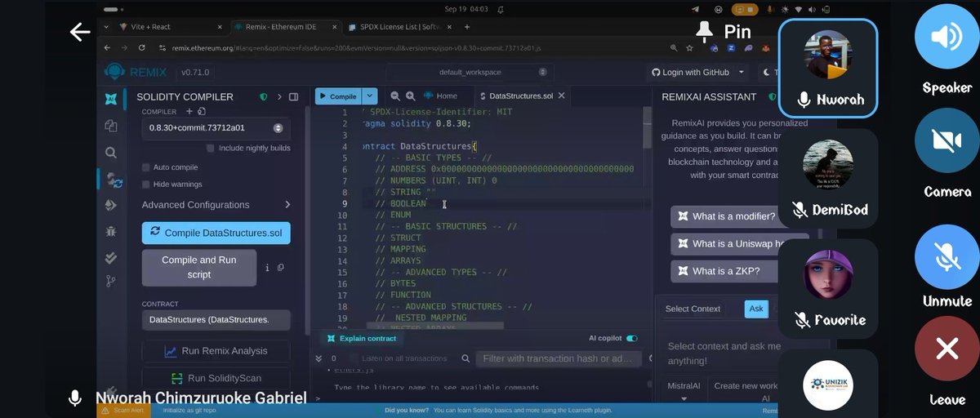Viewport: 980px width, 418px height.
Task: Close the DataStructures.sol tab
Action: pos(562,96)
